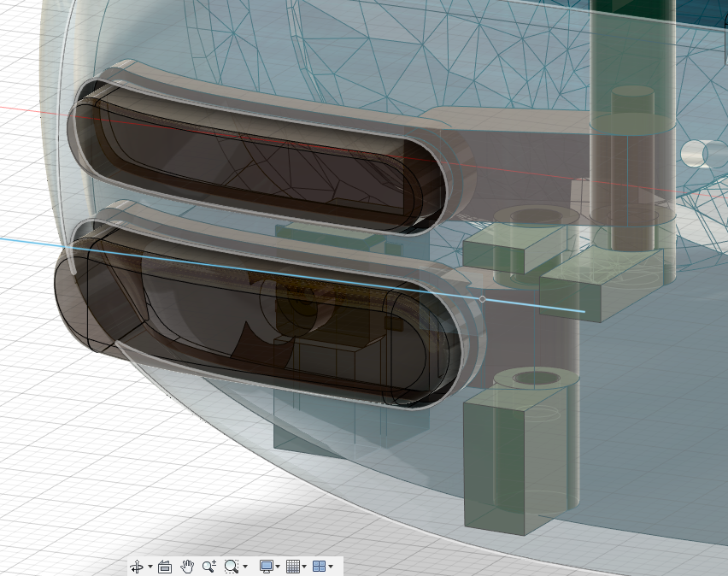Image resolution: width=728 pixels, height=576 pixels.
Task: Open the Orbit type dropdown arrow
Action: click(150, 567)
